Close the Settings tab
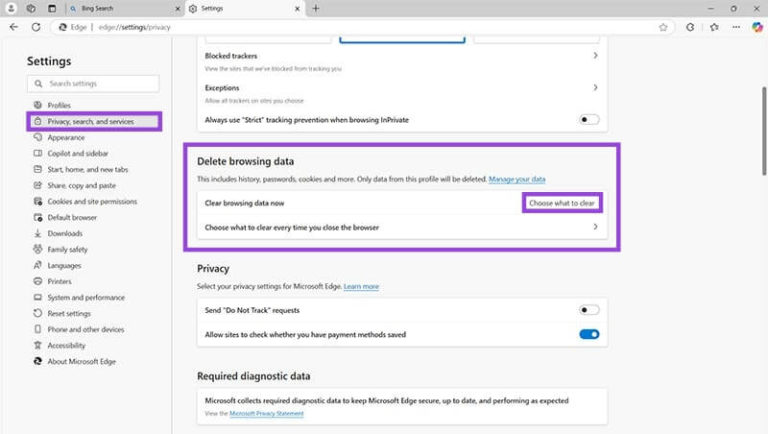 pyautogui.click(x=297, y=8)
